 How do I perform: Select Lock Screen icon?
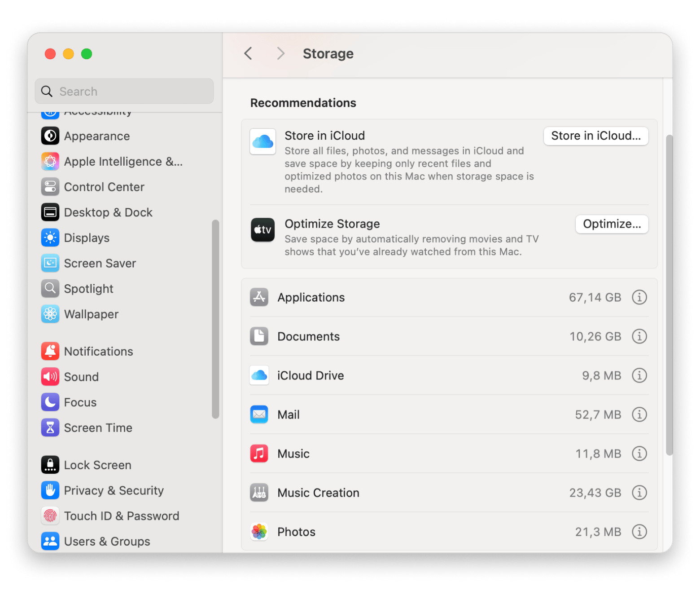pyautogui.click(x=50, y=465)
